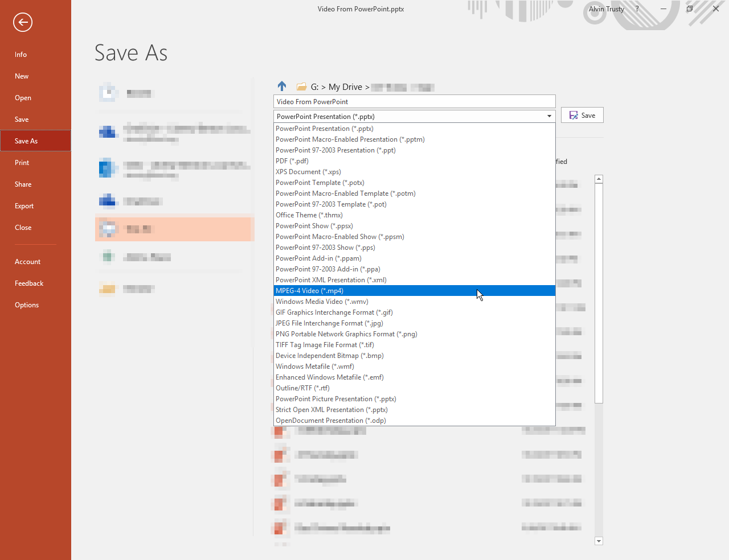Select MPEG-4 Video (*.mp4) format
Image resolution: width=729 pixels, height=560 pixels.
[x=414, y=291]
